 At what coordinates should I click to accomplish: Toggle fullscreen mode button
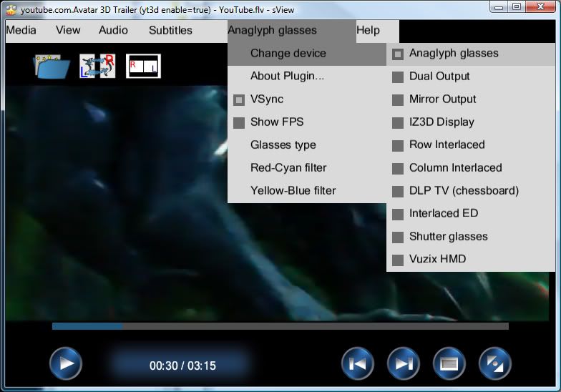pos(495,363)
